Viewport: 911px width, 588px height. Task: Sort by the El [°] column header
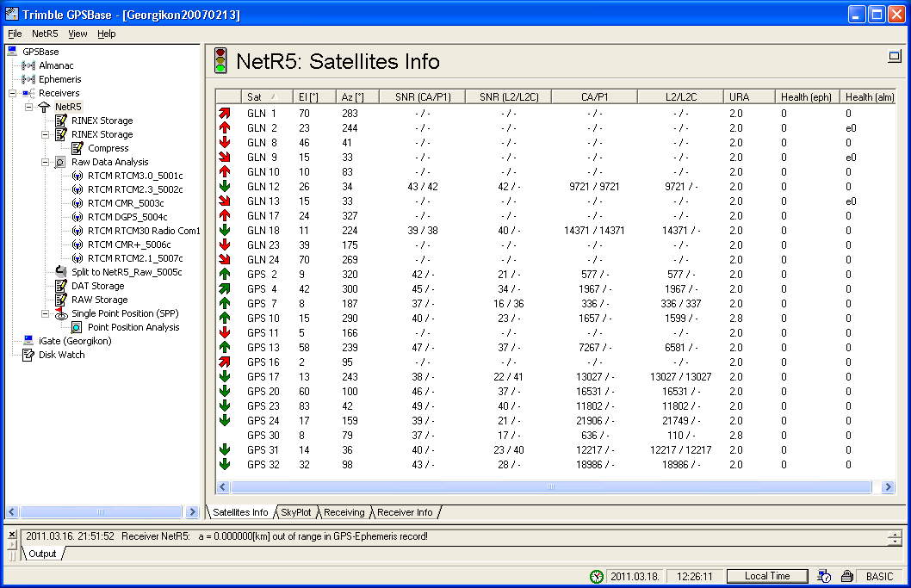[x=315, y=97]
